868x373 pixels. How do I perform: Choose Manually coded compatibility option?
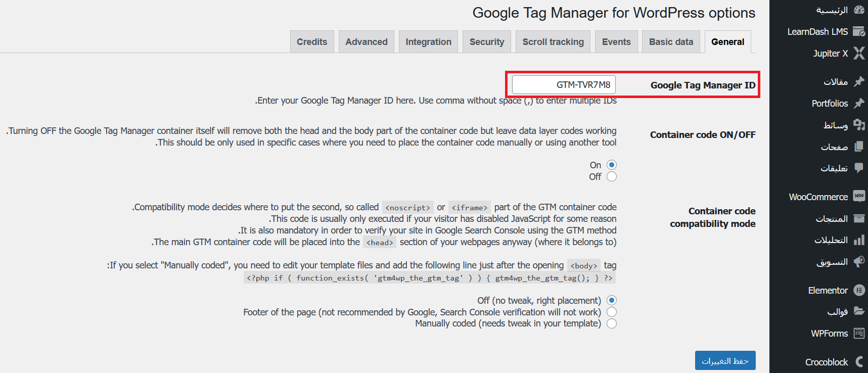[x=612, y=323]
